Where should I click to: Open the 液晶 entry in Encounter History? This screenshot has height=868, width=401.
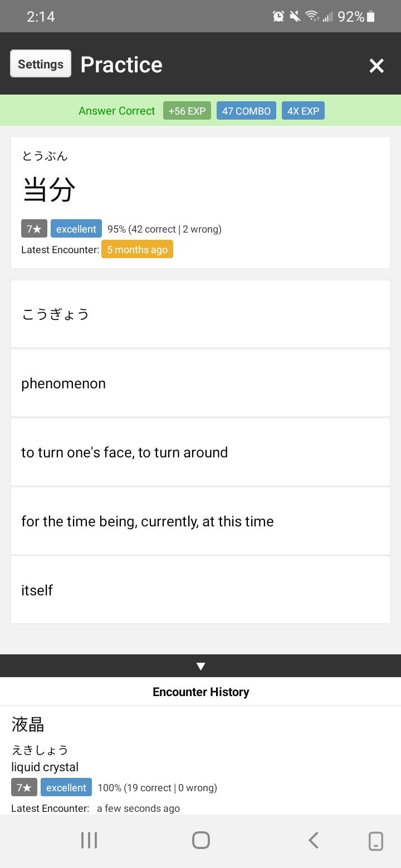point(28,724)
